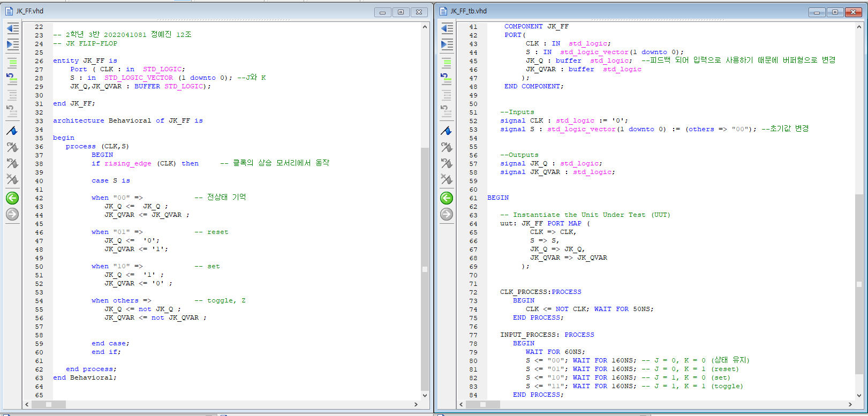Click the JK_FF_tb.vhd document icon in title bar
868x416 pixels.
coord(443,11)
